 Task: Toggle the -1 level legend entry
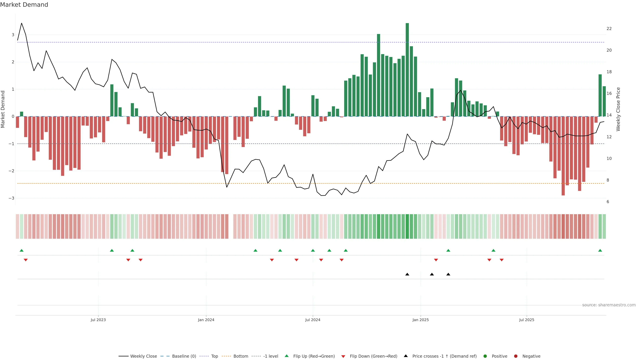(271, 356)
